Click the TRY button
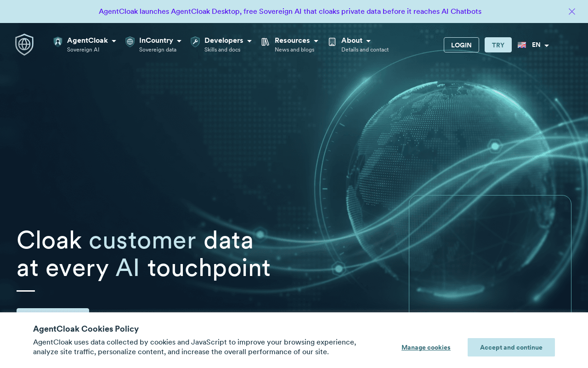The height and width of the screenshot is (368, 588). pos(498,45)
